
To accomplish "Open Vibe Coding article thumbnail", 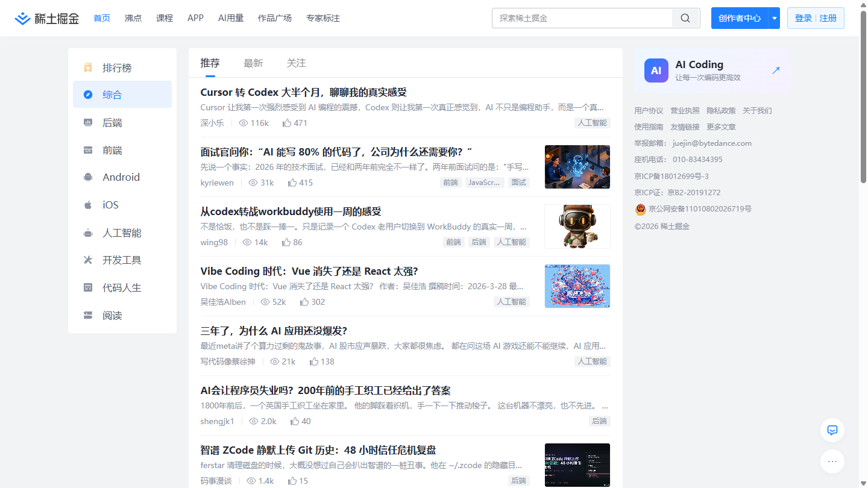I will [577, 286].
